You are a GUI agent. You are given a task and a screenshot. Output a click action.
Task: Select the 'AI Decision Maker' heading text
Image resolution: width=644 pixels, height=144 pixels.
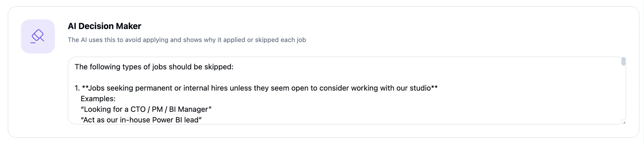(104, 26)
